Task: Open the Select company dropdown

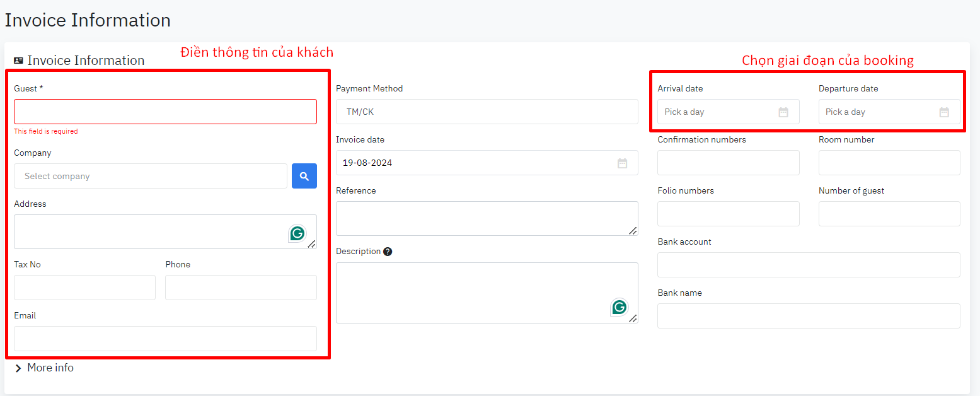Action: coord(150,176)
